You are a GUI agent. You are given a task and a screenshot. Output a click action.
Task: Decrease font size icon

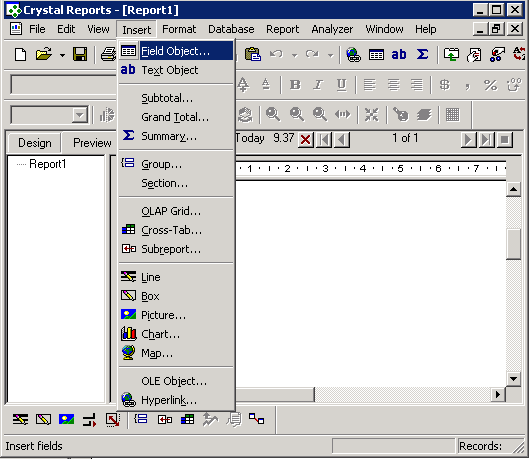coord(266,84)
